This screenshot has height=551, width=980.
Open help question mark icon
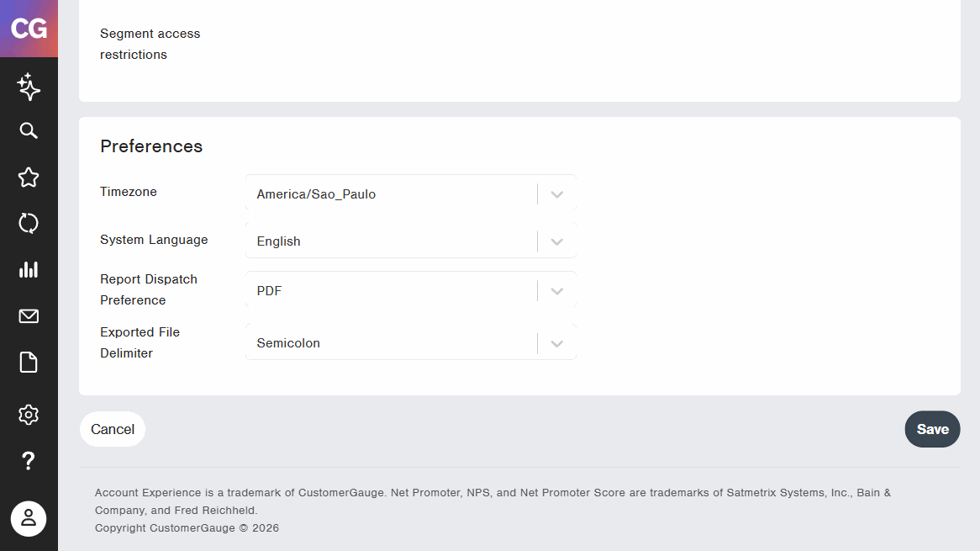click(x=29, y=461)
